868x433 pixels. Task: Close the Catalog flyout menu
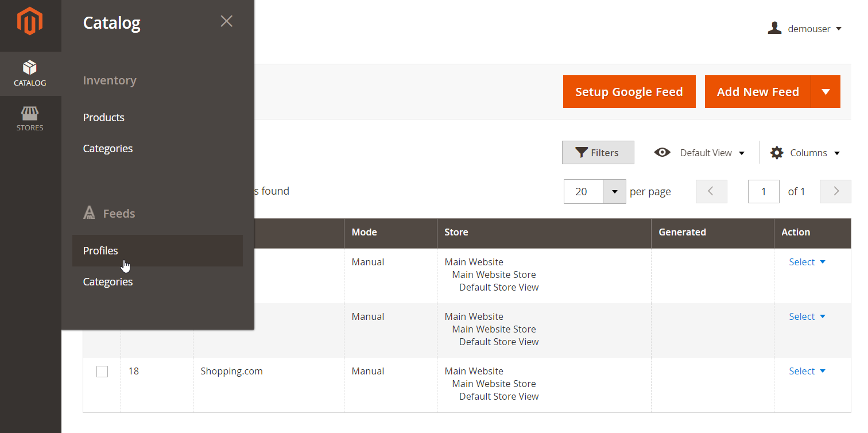pos(227,21)
